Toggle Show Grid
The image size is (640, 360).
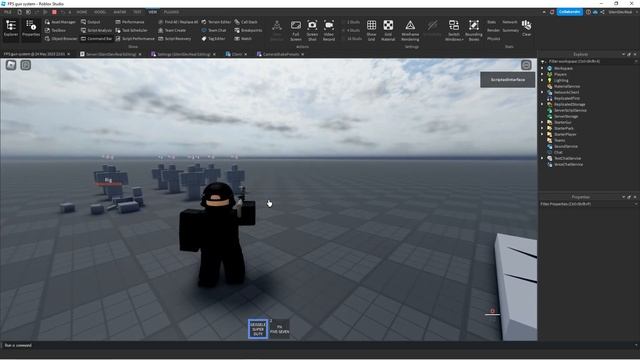point(371,30)
